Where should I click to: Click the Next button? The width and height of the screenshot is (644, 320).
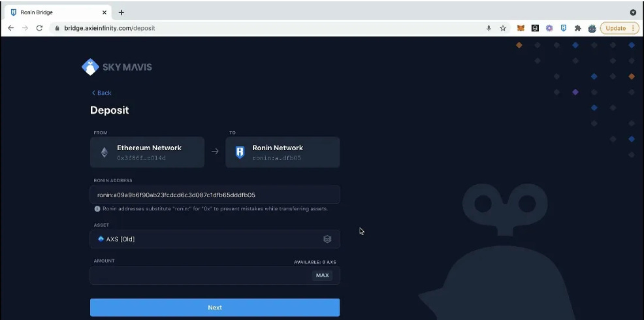pyautogui.click(x=215, y=308)
